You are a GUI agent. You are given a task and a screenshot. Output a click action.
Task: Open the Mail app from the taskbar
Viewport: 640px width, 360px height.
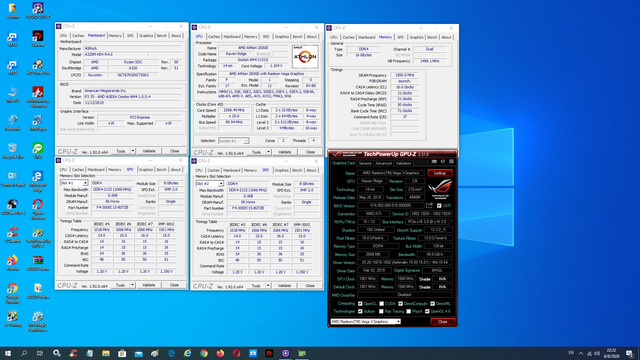point(138,353)
